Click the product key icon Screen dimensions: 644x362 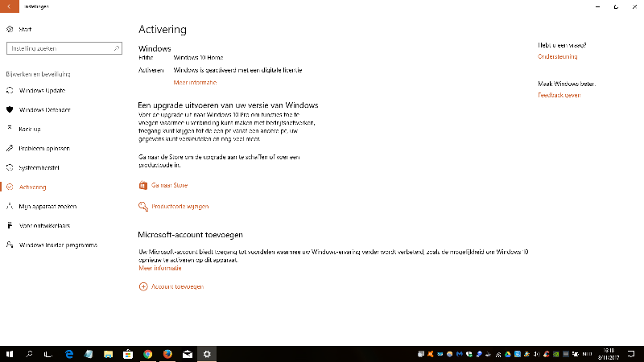[143, 206]
